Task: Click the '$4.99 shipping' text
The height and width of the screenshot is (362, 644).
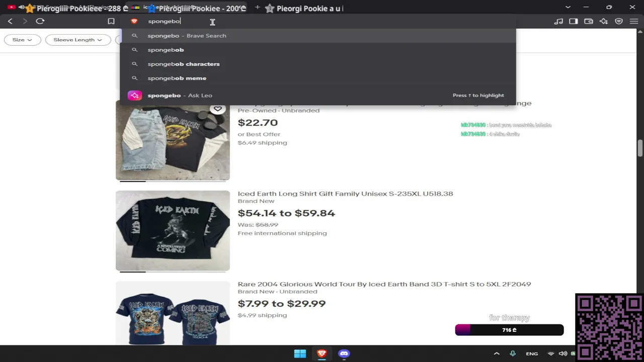Action: (x=263, y=315)
